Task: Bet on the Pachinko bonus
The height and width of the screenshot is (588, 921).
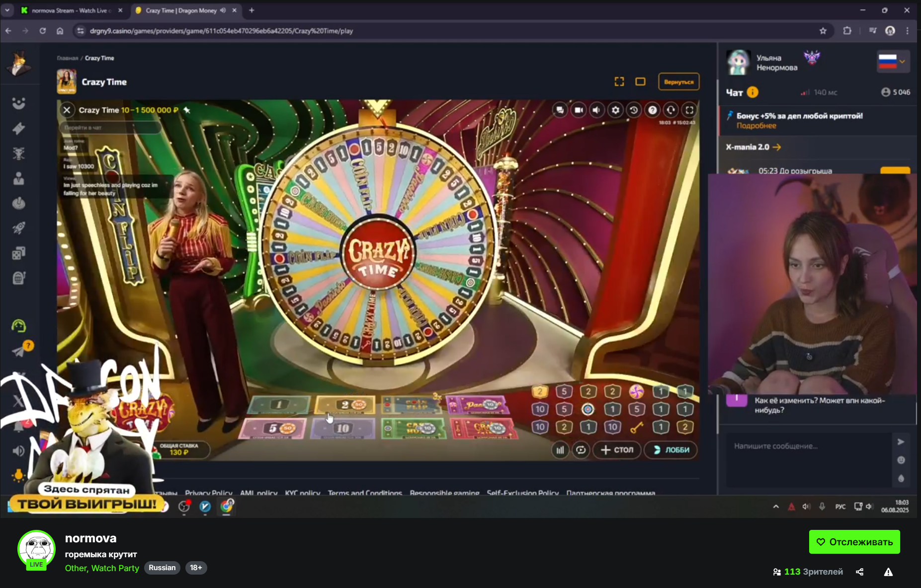Action: [480, 405]
